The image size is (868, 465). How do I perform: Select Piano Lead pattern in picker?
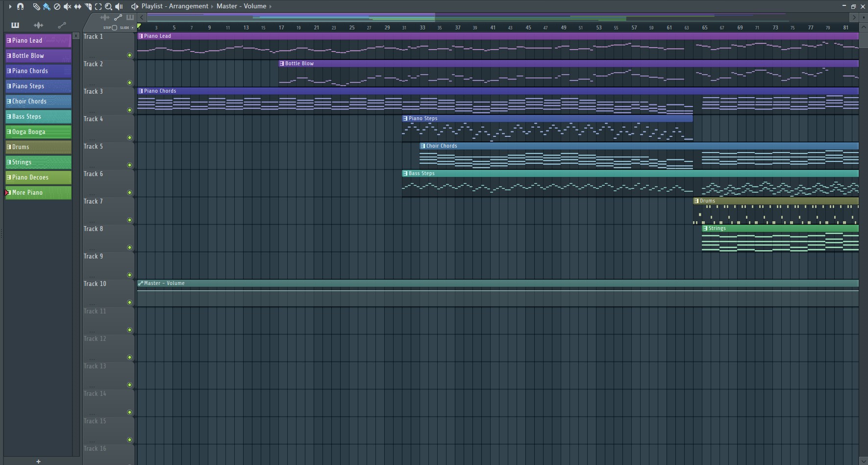(38, 41)
